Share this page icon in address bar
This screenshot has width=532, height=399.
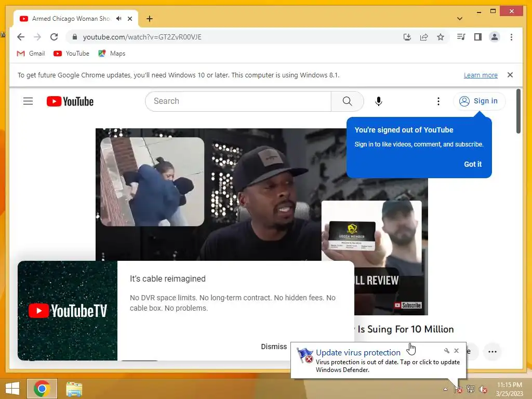(x=424, y=37)
